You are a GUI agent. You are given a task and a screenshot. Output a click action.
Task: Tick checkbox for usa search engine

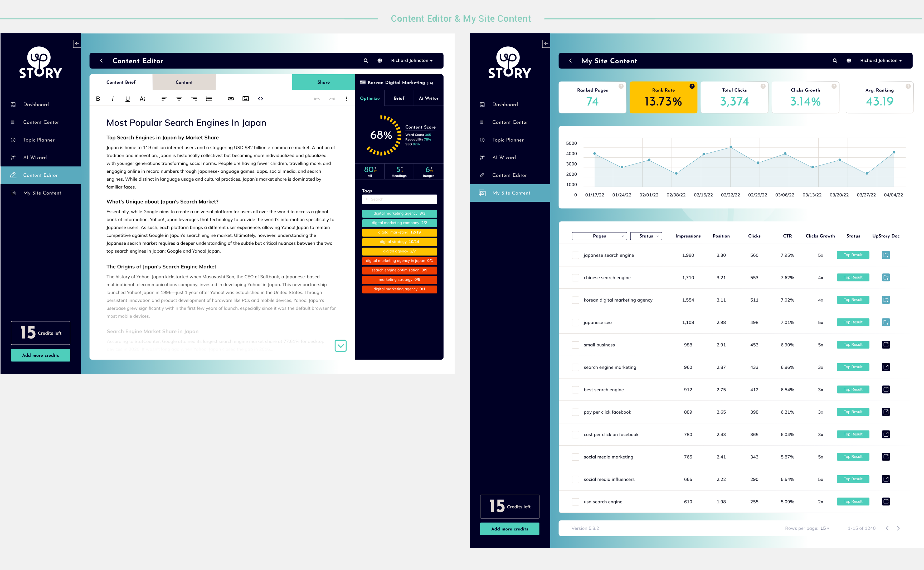(575, 502)
